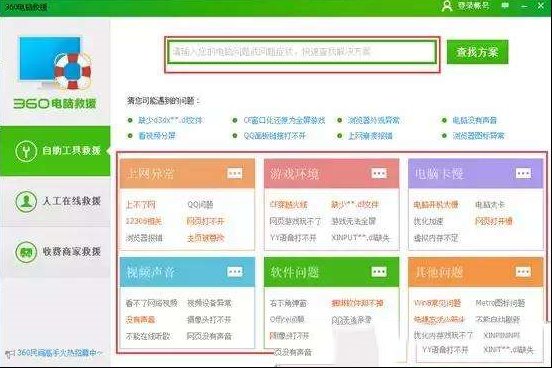Open the ellipsis icon on the 软件问题 card
This screenshot has height=368, width=552.
pyautogui.click(x=379, y=272)
